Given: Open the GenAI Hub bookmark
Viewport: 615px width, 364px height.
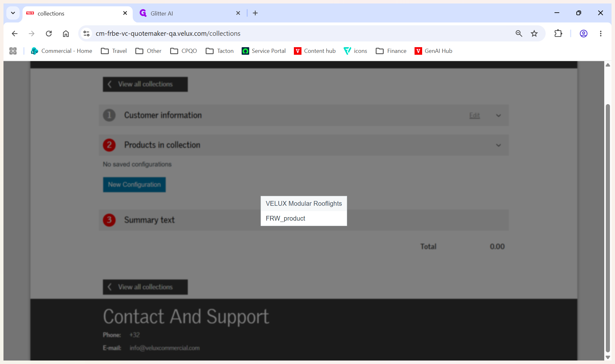Looking at the screenshot, I should click(x=433, y=51).
